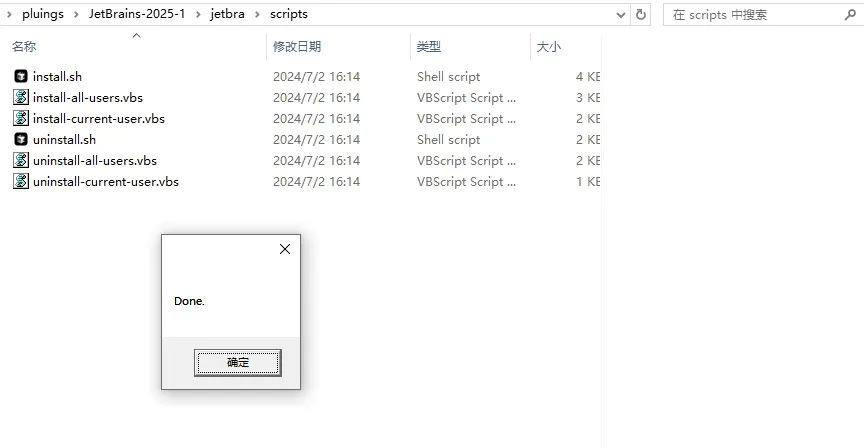
Task: Click the refresh icon beside address bar
Action: (641, 15)
